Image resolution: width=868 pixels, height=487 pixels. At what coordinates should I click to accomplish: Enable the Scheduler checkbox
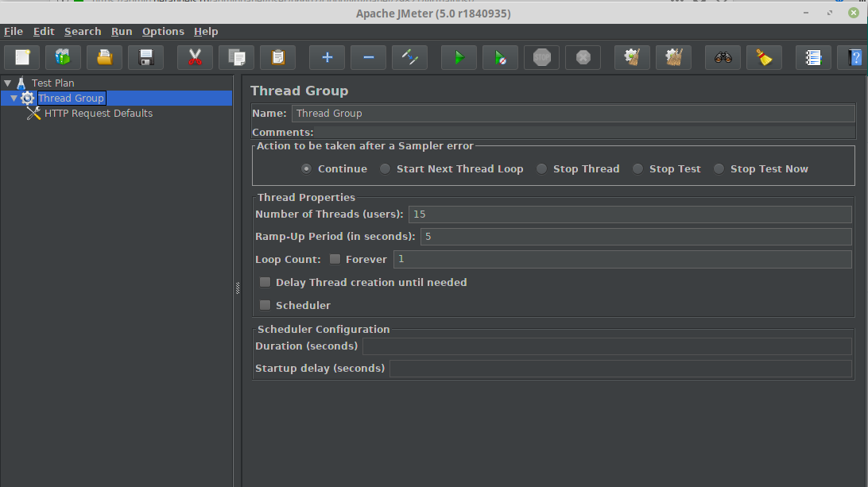[x=265, y=305]
